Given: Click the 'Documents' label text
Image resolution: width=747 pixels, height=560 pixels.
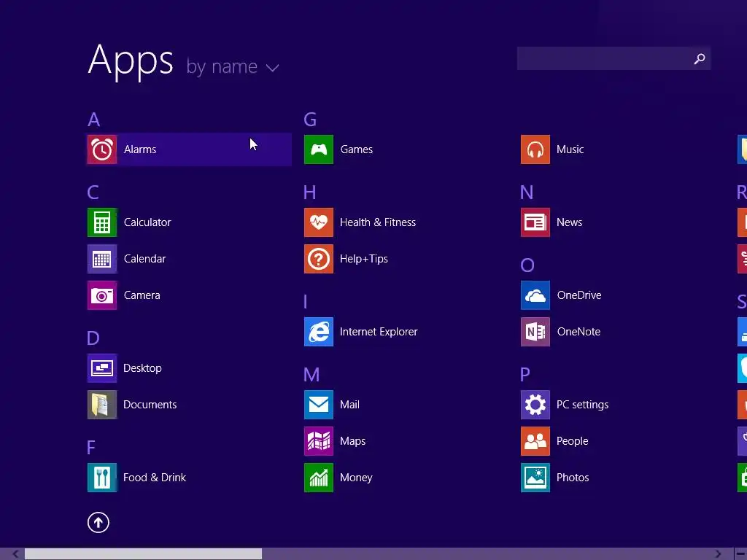Looking at the screenshot, I should 150,405.
